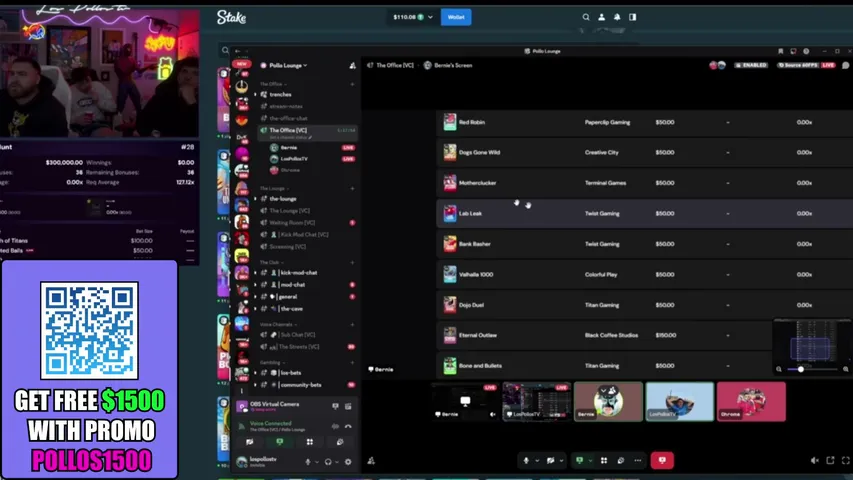Viewport: 853px width, 480px height.
Task: Open the community-bets channel
Action: [300, 385]
